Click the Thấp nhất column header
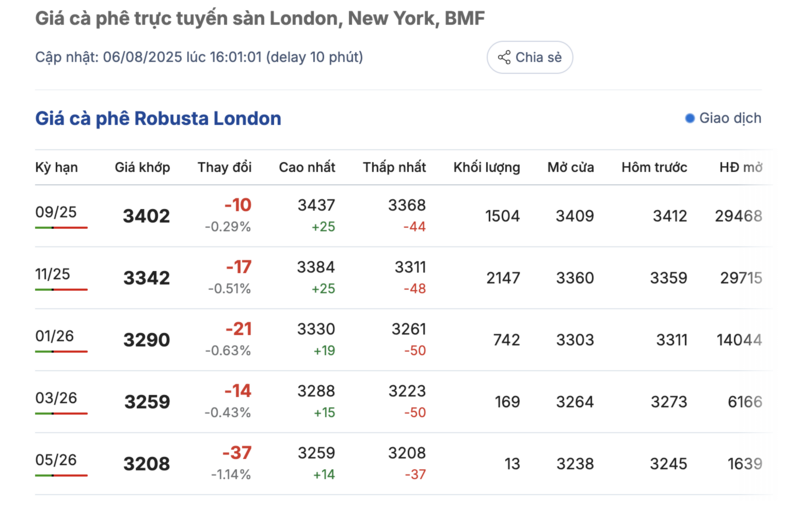Image resolution: width=800 pixels, height=507 pixels. click(x=394, y=167)
